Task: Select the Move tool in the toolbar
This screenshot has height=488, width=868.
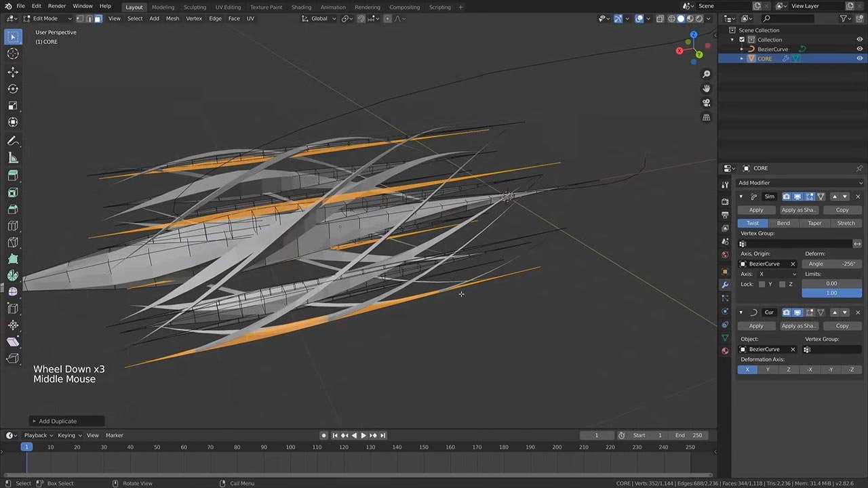Action: (13, 72)
